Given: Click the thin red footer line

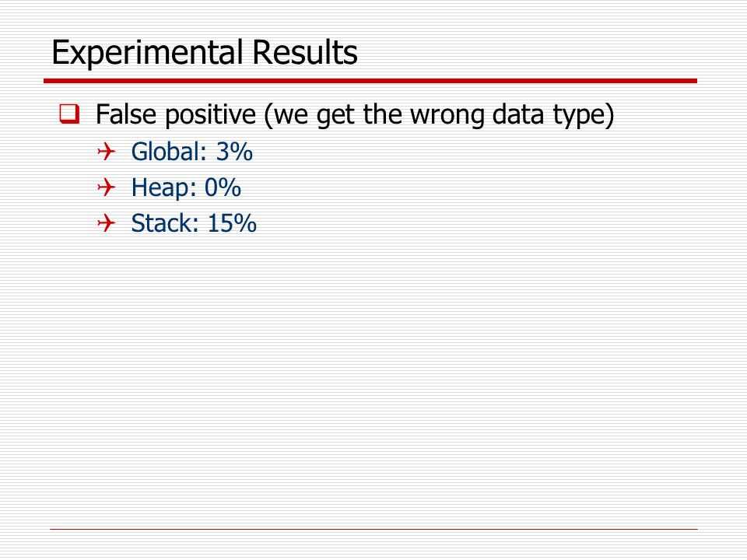Looking at the screenshot, I should point(373,529).
